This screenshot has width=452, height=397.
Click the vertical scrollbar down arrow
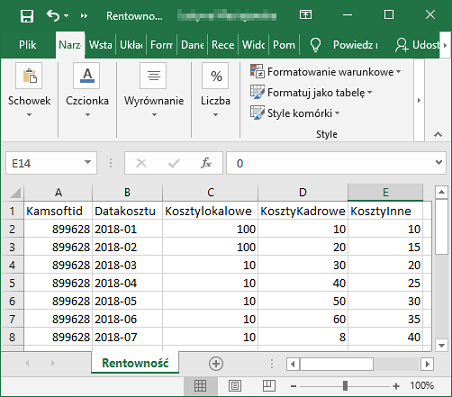click(x=441, y=345)
